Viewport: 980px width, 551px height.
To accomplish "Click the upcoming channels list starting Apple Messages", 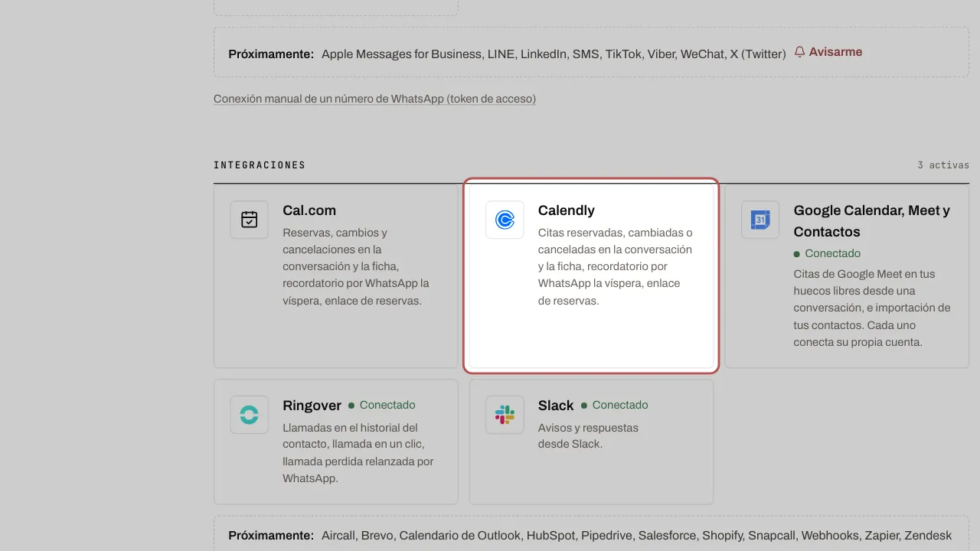I will pyautogui.click(x=554, y=54).
